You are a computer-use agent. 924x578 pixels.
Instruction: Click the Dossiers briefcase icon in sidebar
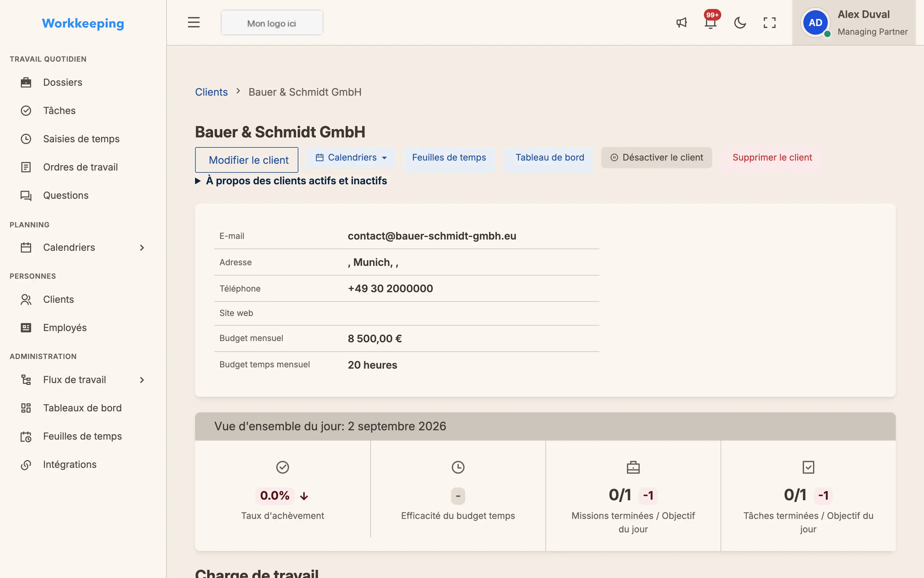coord(26,82)
